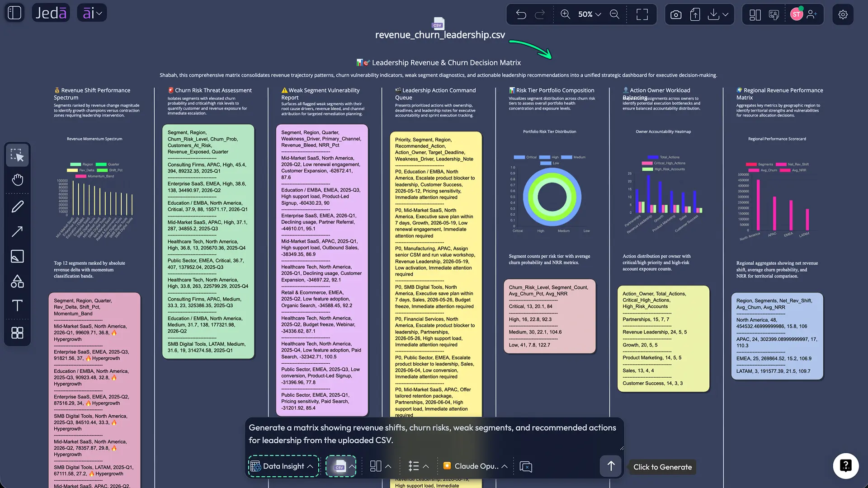The width and height of the screenshot is (868, 488).
Task: Fit canvas to full screen
Action: tap(642, 14)
